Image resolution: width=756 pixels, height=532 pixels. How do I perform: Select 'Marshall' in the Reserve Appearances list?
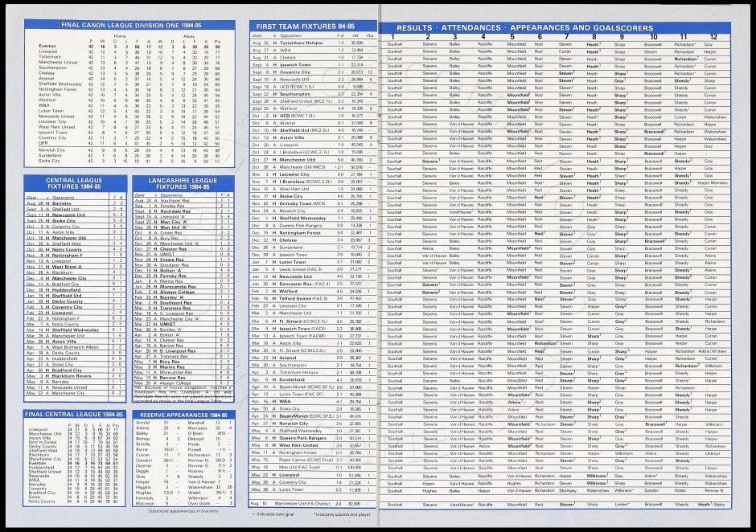click(195, 423)
